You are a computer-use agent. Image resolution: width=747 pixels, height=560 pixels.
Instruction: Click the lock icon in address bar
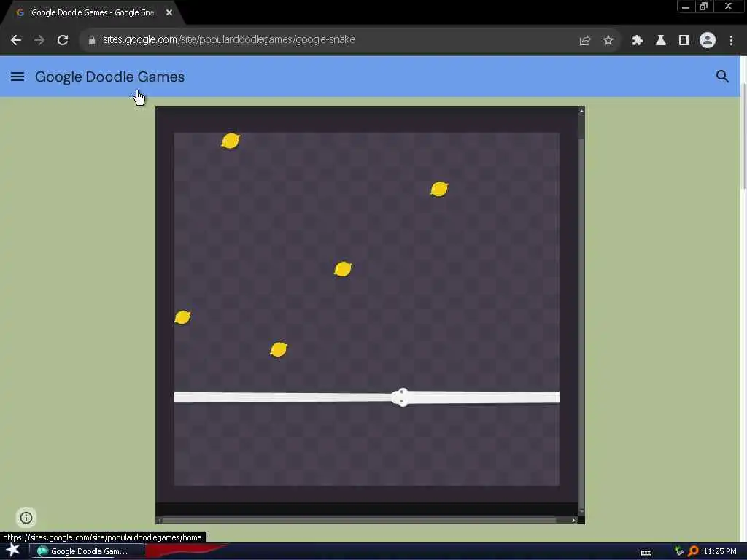pyautogui.click(x=92, y=40)
